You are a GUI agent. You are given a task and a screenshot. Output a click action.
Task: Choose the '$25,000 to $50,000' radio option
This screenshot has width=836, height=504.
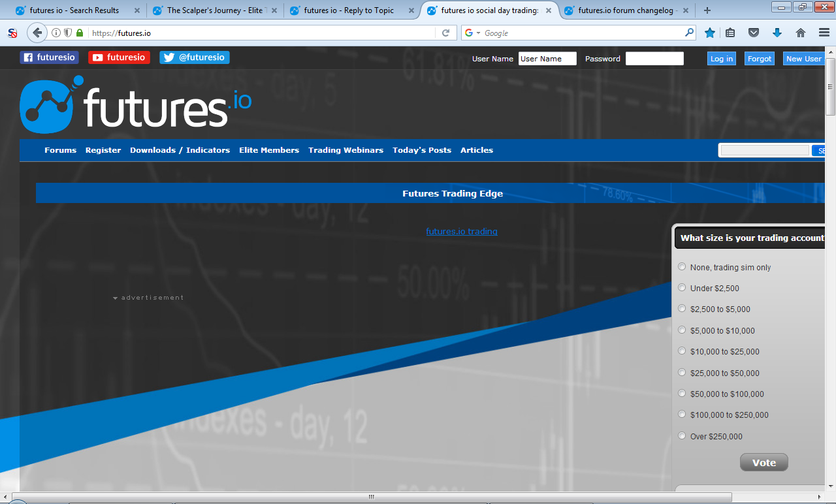(682, 373)
